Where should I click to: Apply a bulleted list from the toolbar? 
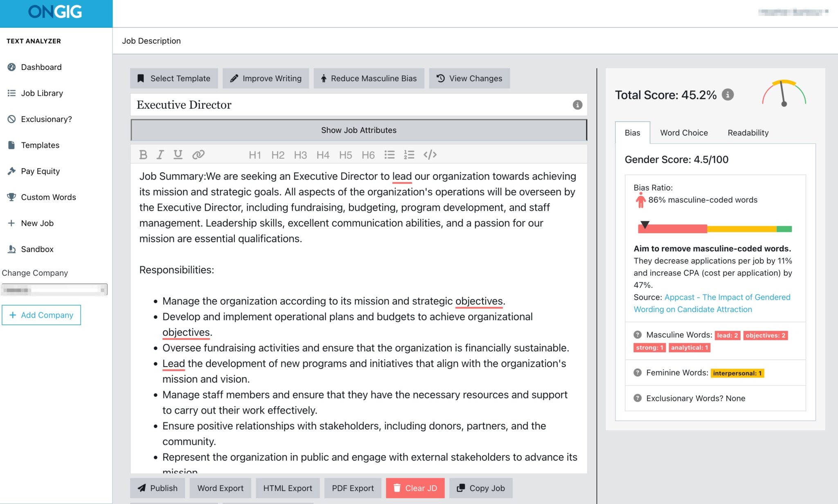pyautogui.click(x=389, y=155)
